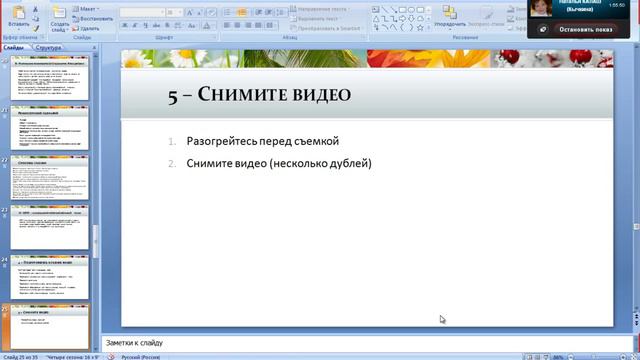Click the language indicator "Русский (Россия)" in the status bar

coord(140,357)
